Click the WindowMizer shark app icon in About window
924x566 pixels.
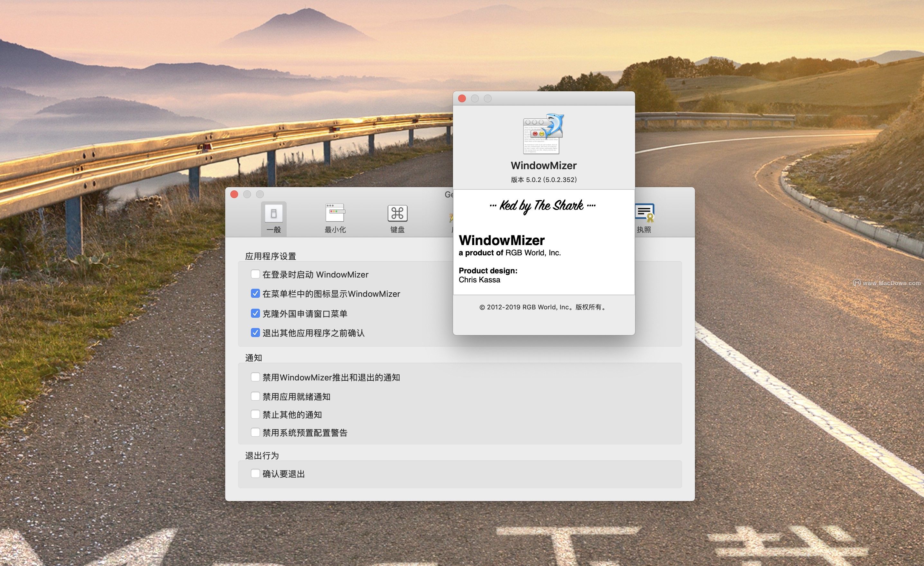(x=543, y=134)
